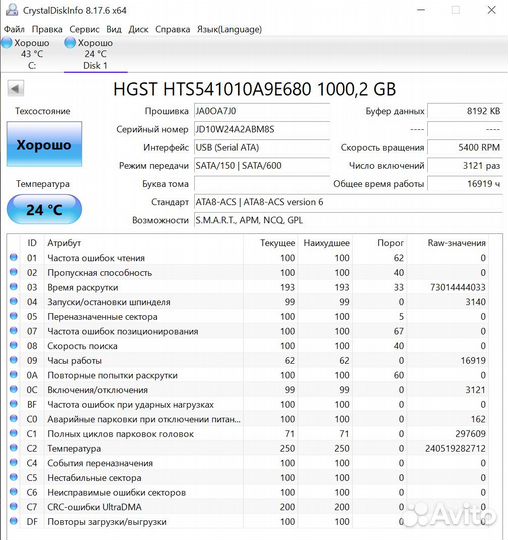The image size is (508, 540).
Task: Click the empty Буква тома field
Action: tap(262, 184)
